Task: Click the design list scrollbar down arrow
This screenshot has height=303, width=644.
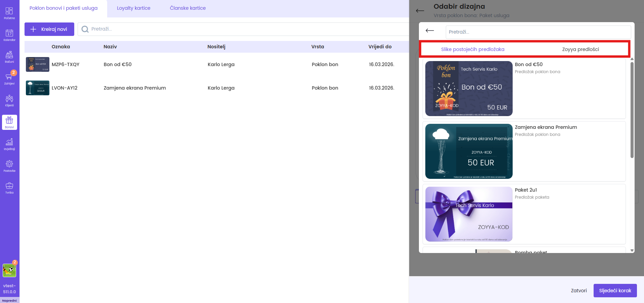Action: [632, 250]
